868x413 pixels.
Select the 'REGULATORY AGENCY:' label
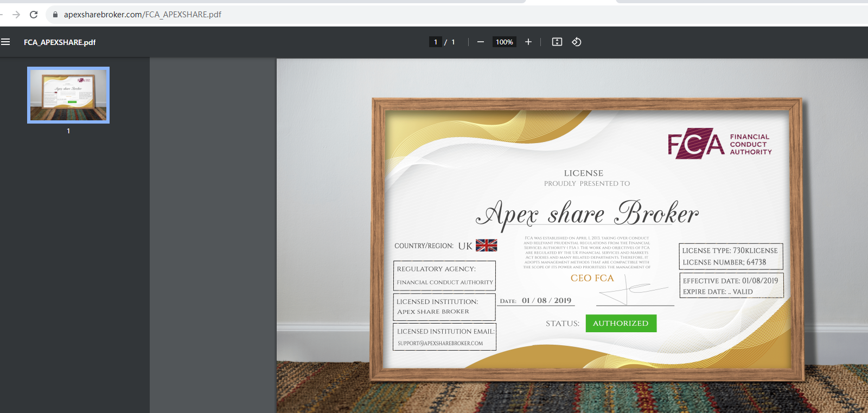click(x=436, y=269)
